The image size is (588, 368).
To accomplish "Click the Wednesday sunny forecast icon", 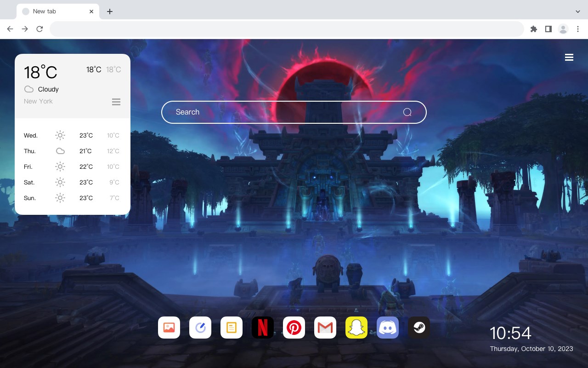I will click(x=60, y=135).
